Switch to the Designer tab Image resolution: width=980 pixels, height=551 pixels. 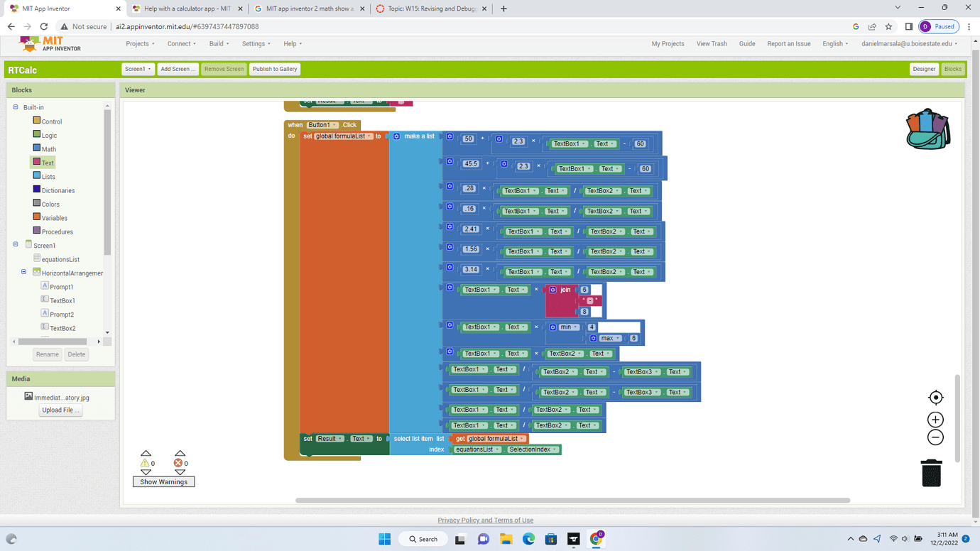(x=924, y=69)
